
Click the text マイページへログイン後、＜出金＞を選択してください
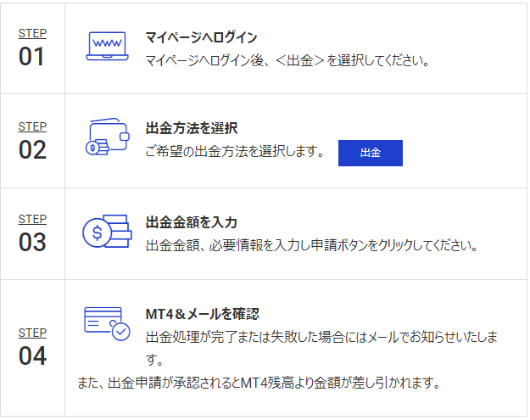(288, 61)
